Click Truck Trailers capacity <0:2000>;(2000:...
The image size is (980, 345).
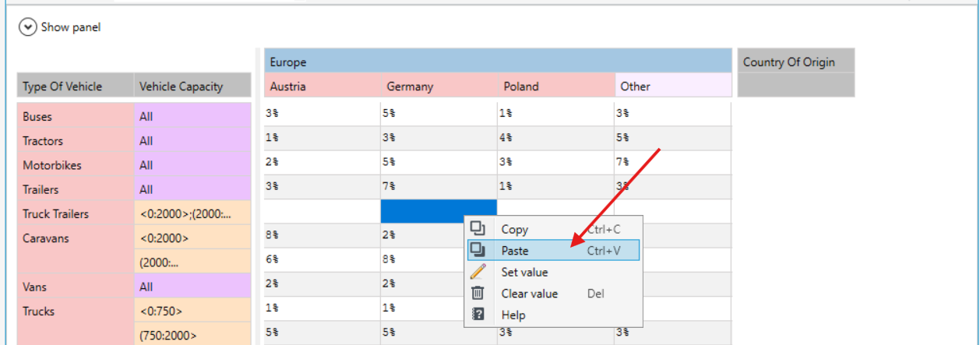click(x=192, y=213)
